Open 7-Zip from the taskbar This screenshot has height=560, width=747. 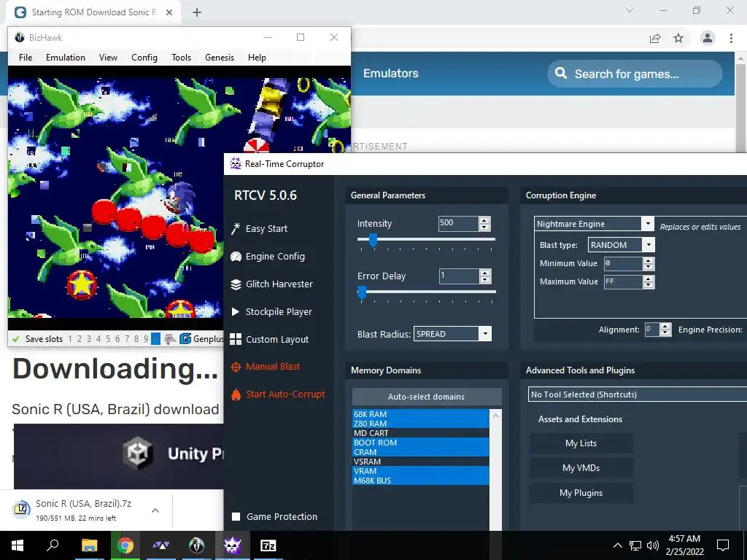[x=268, y=545]
